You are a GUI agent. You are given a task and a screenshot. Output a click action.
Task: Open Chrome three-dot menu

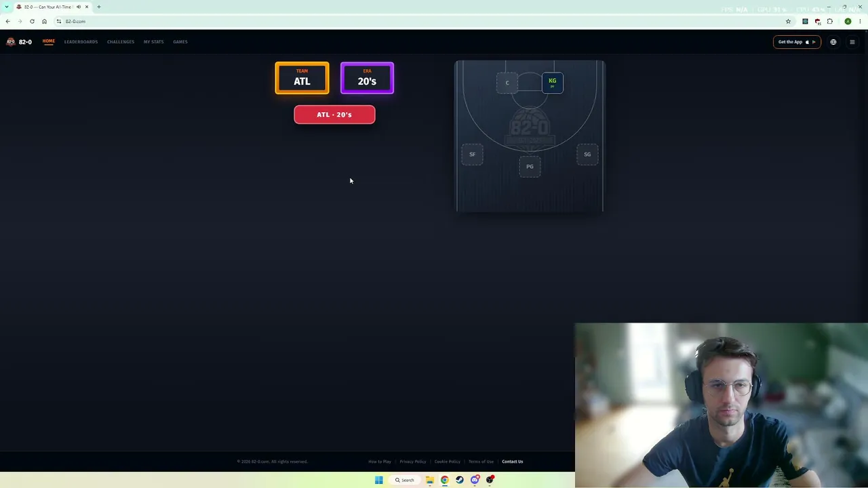click(860, 21)
